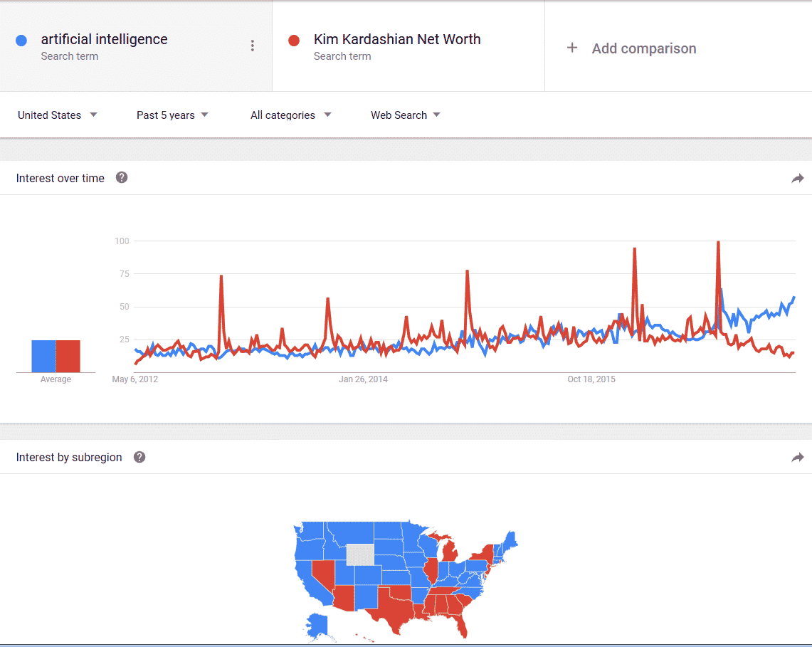Click the Add comparison label
Image resolution: width=812 pixels, height=647 pixels.
point(643,48)
